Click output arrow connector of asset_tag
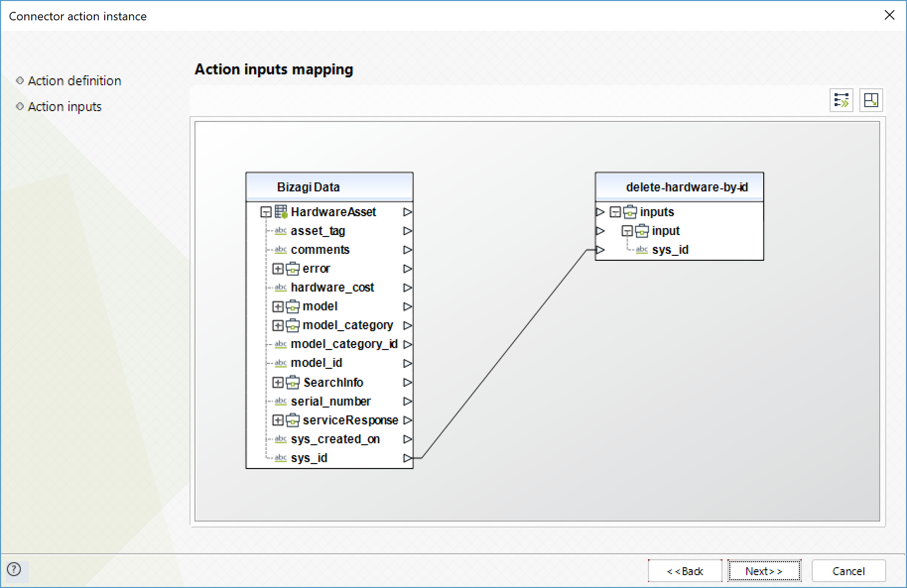This screenshot has height=588, width=907. coord(407,231)
